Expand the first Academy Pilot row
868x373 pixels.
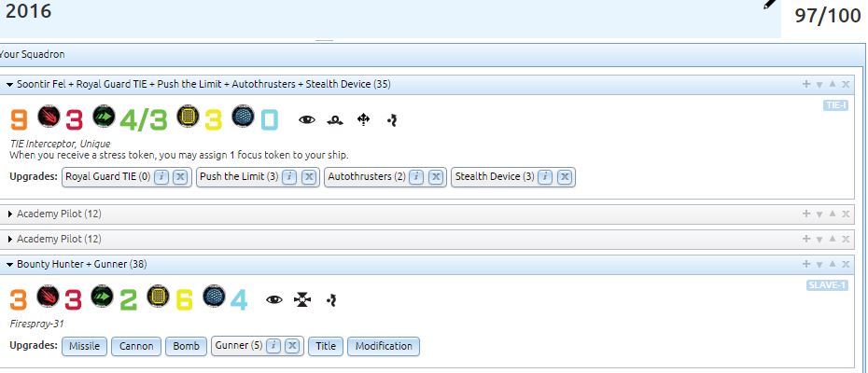click(x=10, y=214)
